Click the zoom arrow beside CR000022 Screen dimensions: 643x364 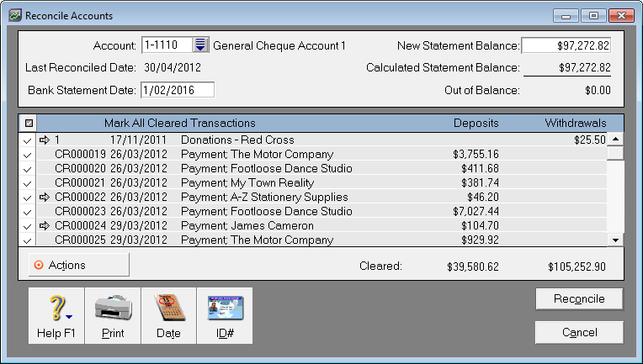(x=45, y=198)
